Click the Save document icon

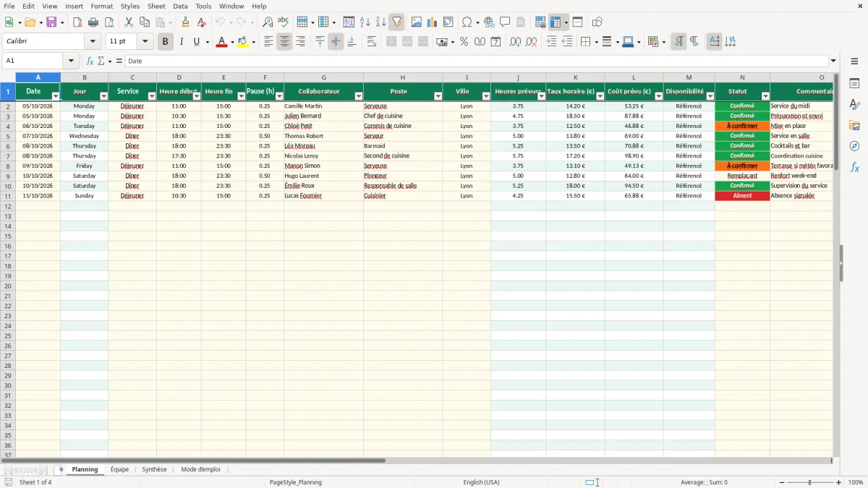pos(51,22)
